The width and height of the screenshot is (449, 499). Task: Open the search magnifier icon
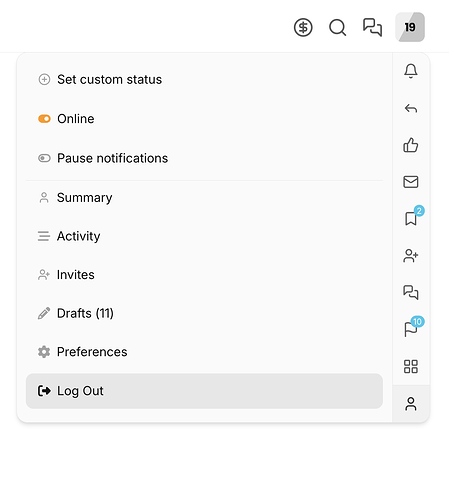point(337,27)
